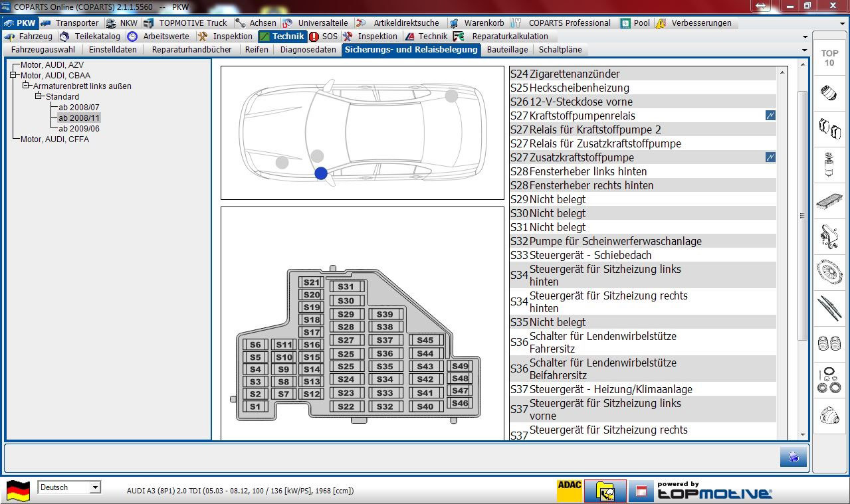Screen dimensions: 850x504
Task: Select the air filter icon in sidebar
Action: pos(829,199)
